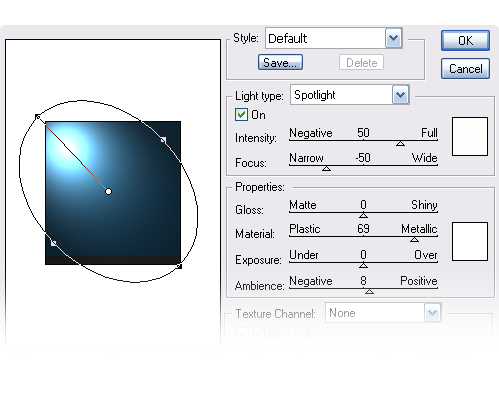Open the Texture Channel dropdown arrow
499x395 pixels.
tap(433, 313)
